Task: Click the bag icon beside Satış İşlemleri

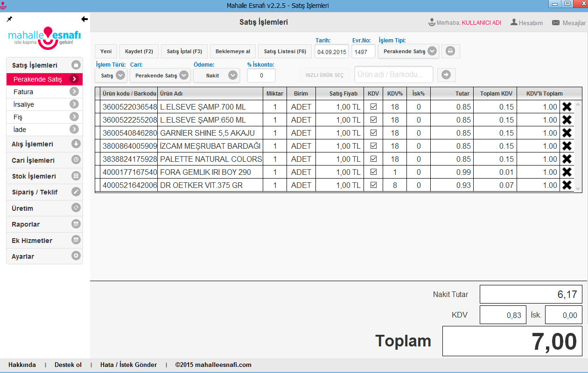Action: 76,65
